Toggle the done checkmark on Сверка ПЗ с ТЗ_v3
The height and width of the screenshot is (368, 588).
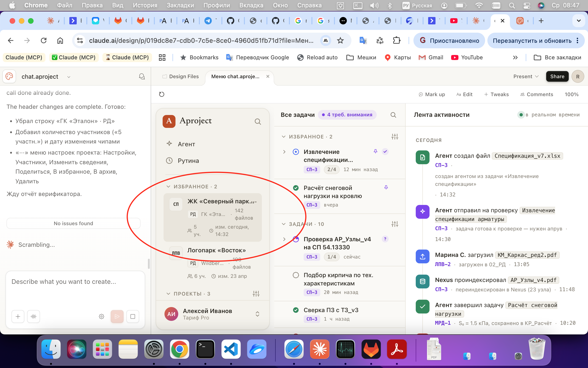(x=296, y=310)
